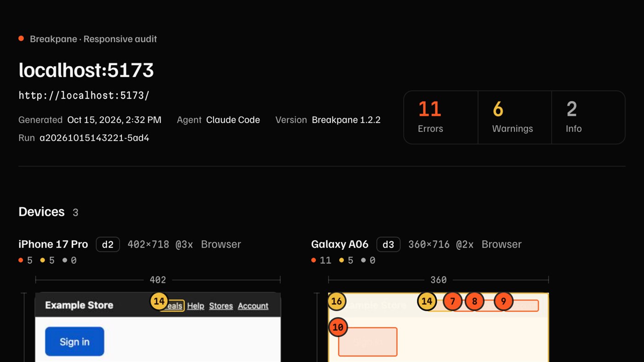
Task: Click the 402 width ruler label
Action: pyautogui.click(x=158, y=280)
